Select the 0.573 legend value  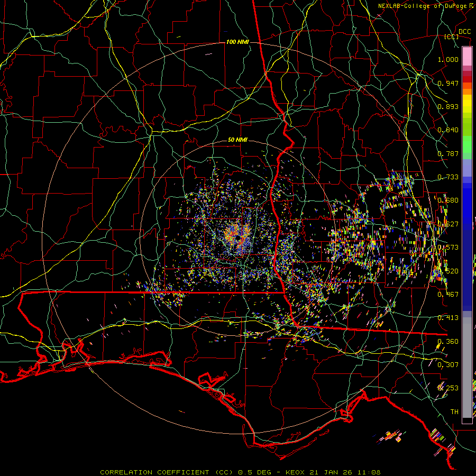[448, 248]
